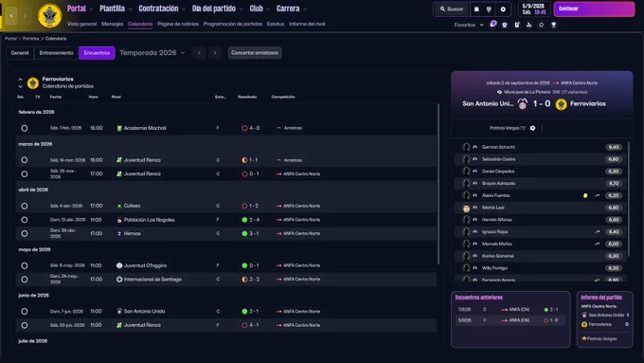
Task: Open the Informe del partido panel
Action: point(604,319)
